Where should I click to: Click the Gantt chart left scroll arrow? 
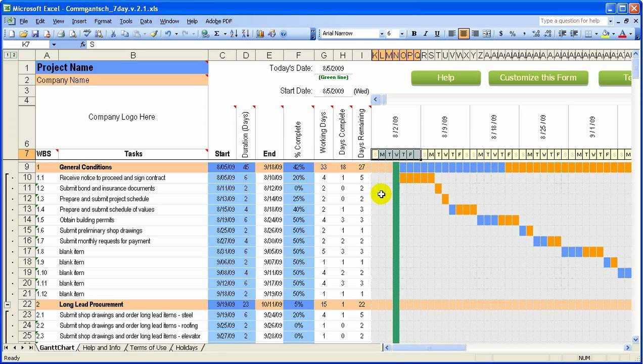click(x=376, y=99)
